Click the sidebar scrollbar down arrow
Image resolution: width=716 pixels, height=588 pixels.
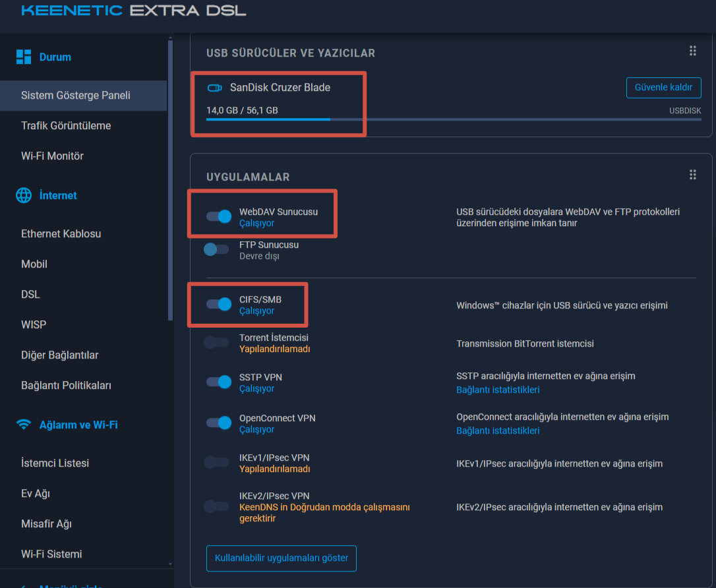coord(170,564)
